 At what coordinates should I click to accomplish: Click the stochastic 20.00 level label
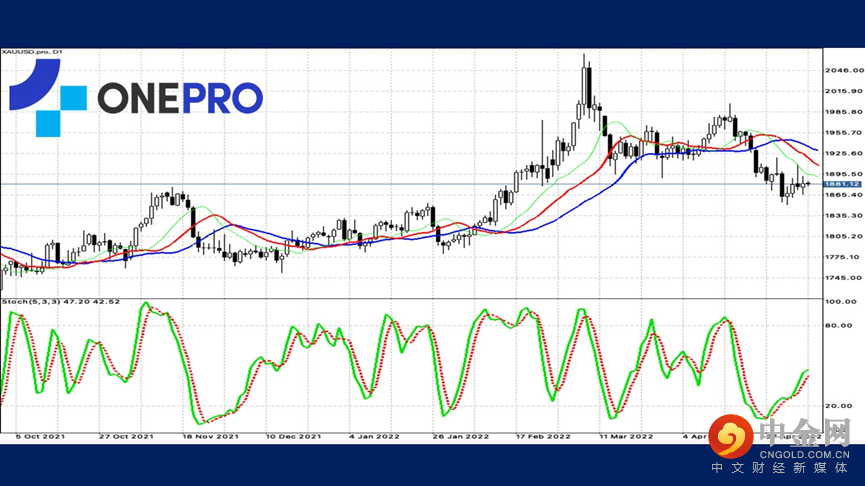coord(839,406)
